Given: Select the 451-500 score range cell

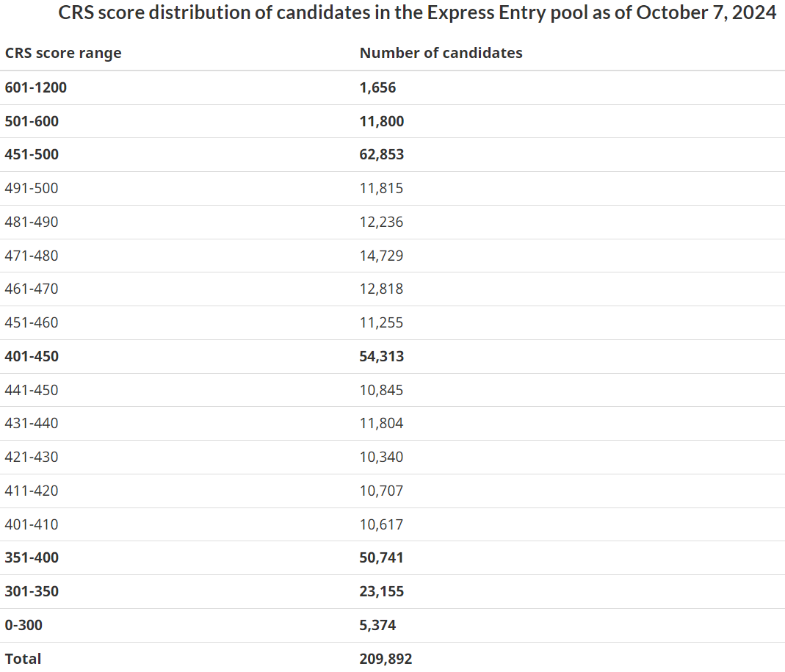Looking at the screenshot, I should [x=32, y=154].
